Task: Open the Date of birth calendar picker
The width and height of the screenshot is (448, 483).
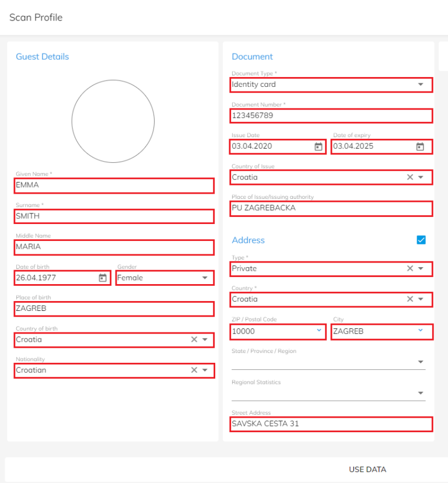Action: [x=103, y=278]
